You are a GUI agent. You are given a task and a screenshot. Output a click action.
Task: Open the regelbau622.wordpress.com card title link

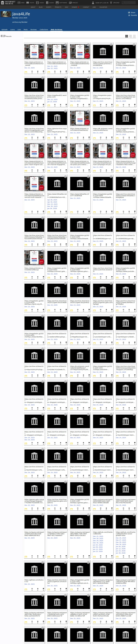(x=57, y=96)
